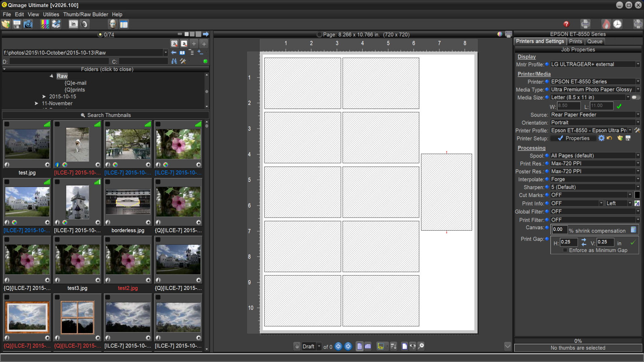Go to next page with blue arrow
This screenshot has height=362, width=644.
348,346
